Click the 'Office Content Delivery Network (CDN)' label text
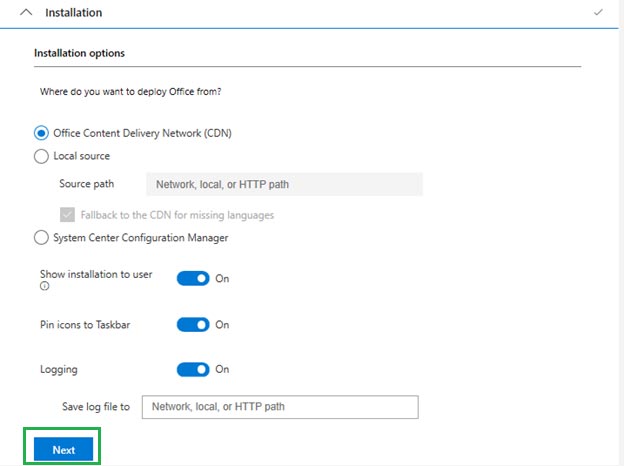This screenshot has height=466, width=624. pyautogui.click(x=143, y=133)
